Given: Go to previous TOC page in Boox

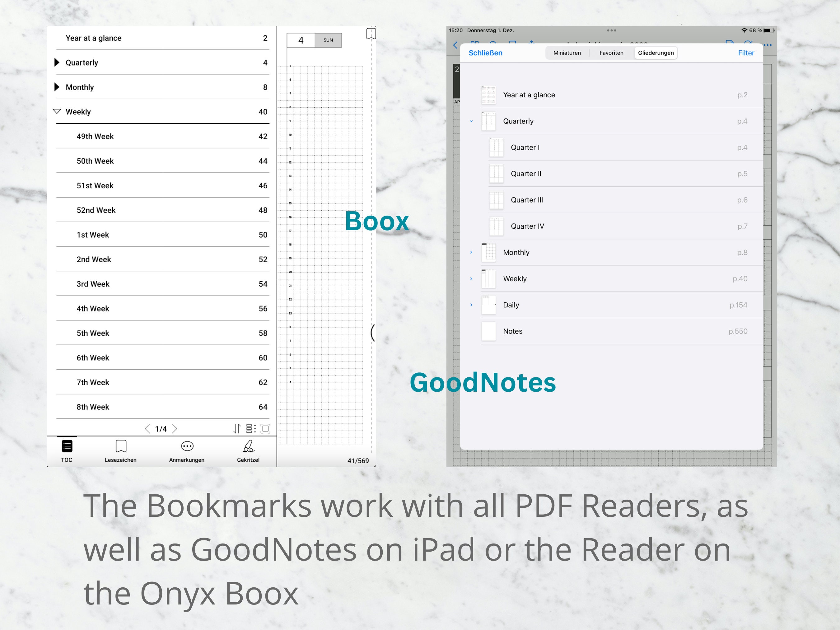Looking at the screenshot, I should pyautogui.click(x=147, y=429).
